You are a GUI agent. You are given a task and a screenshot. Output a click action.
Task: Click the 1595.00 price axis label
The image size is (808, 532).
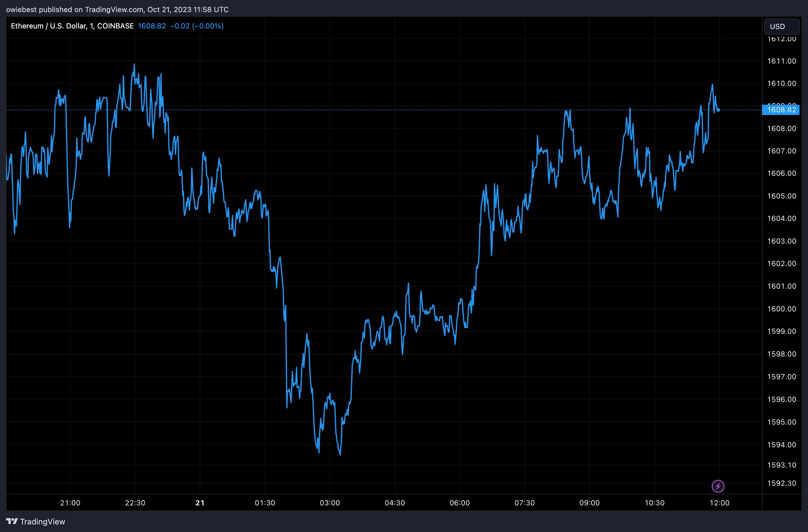click(x=781, y=422)
